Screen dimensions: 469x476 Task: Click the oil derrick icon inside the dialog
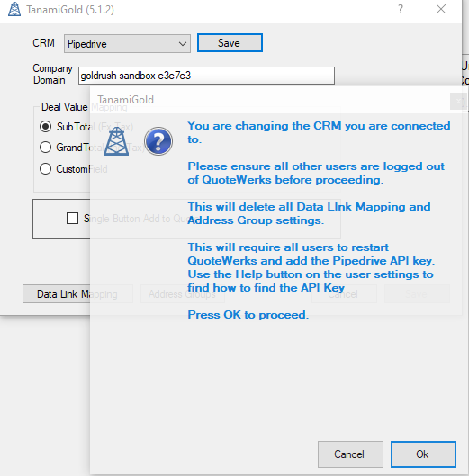click(116, 141)
